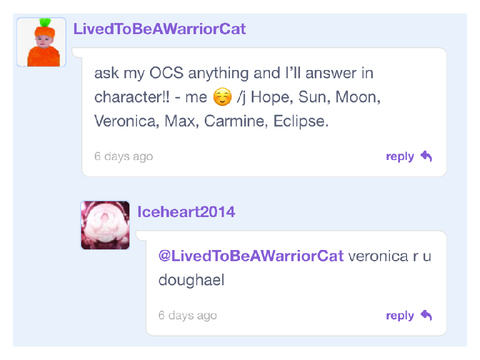Click the 6 days ago timestamp on Iceheart2014's comment
The height and width of the screenshot is (360, 480).
click(x=188, y=315)
